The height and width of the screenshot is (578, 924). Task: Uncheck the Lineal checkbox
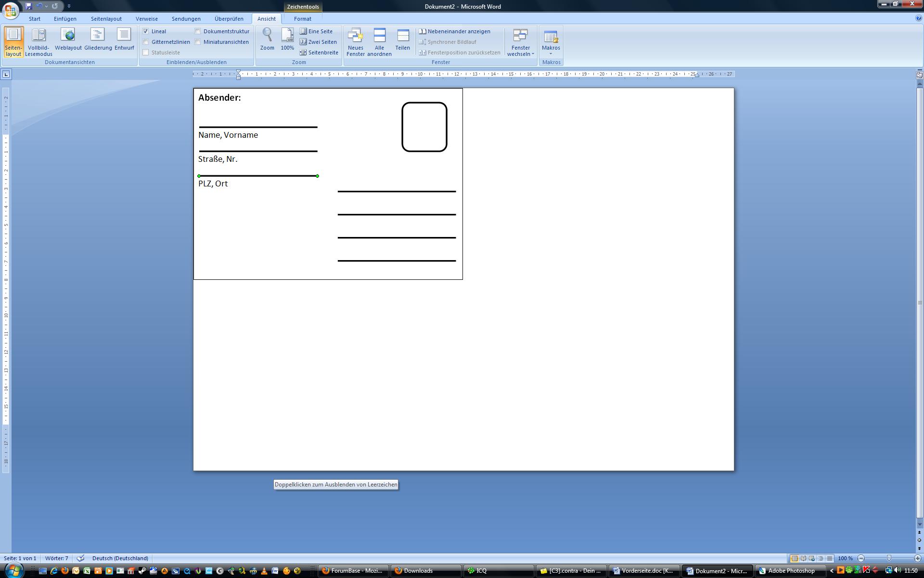point(146,31)
